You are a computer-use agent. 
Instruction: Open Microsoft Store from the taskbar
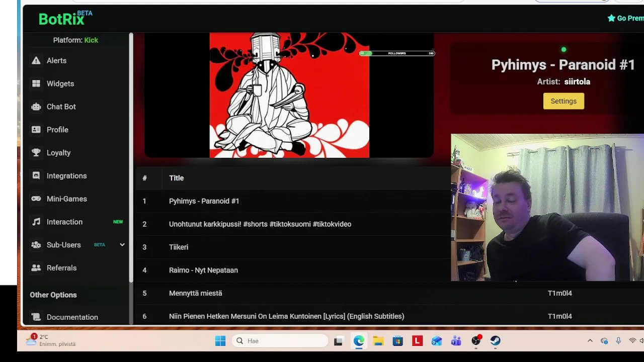click(x=398, y=341)
